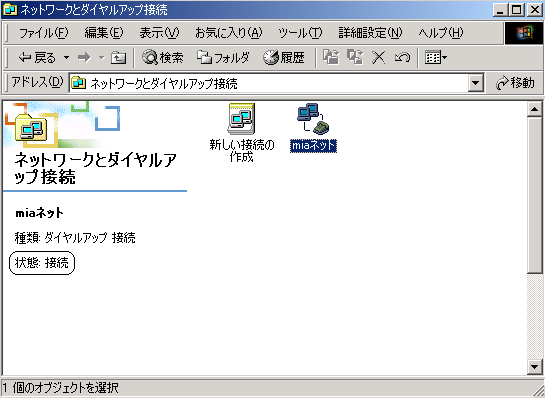Close the ネットワークとダイヤルアップ接続 window

(535, 10)
